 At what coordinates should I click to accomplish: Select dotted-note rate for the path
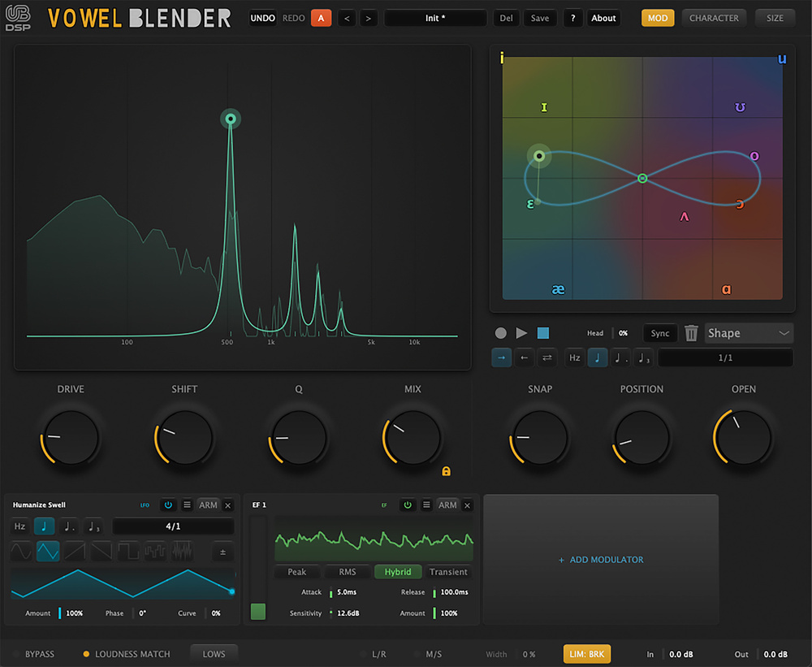coord(620,357)
